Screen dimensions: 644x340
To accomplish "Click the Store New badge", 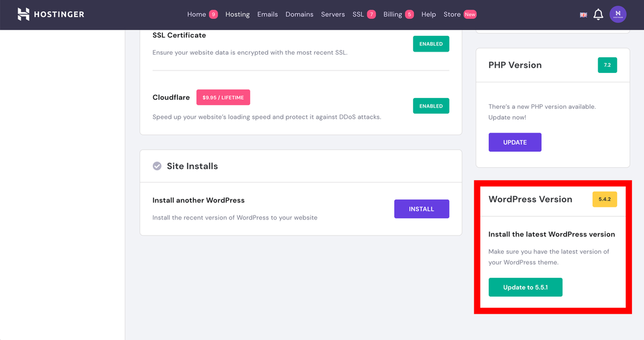I will coord(470,14).
